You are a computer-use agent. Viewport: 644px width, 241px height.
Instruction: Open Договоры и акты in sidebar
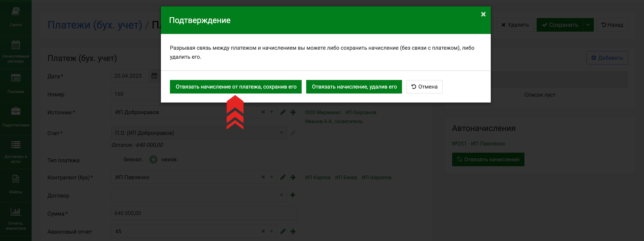pyautogui.click(x=16, y=152)
